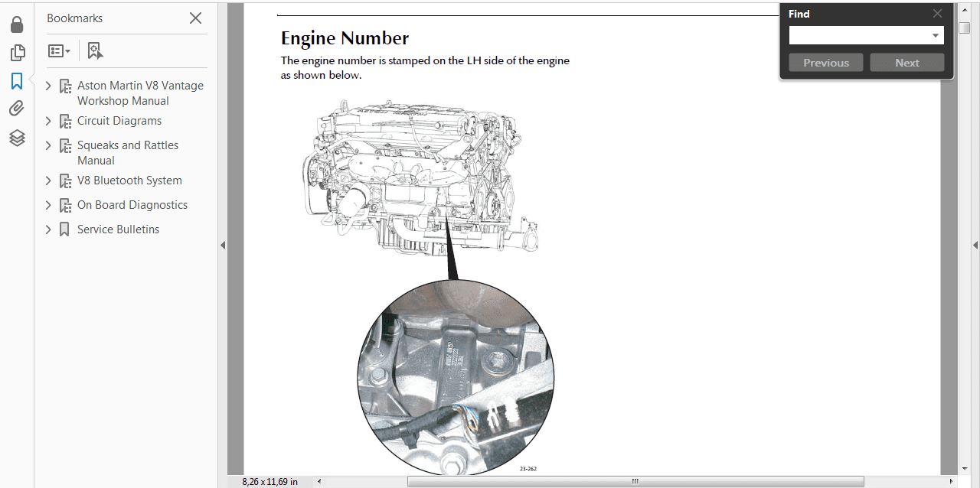
Task: Click the Find text input field
Action: click(x=860, y=35)
